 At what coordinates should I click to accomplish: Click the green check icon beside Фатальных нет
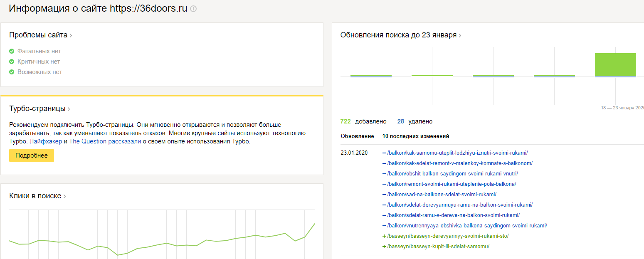coord(12,51)
